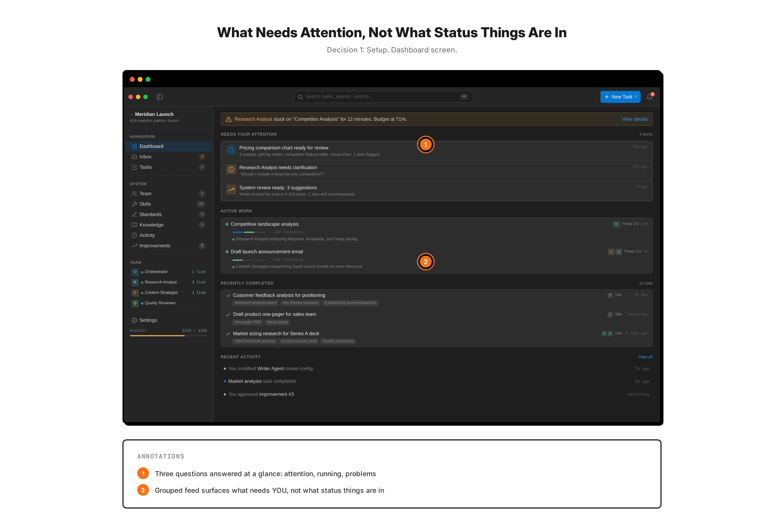Click the Improvements trend icon
784x532 pixels.
[134, 246]
